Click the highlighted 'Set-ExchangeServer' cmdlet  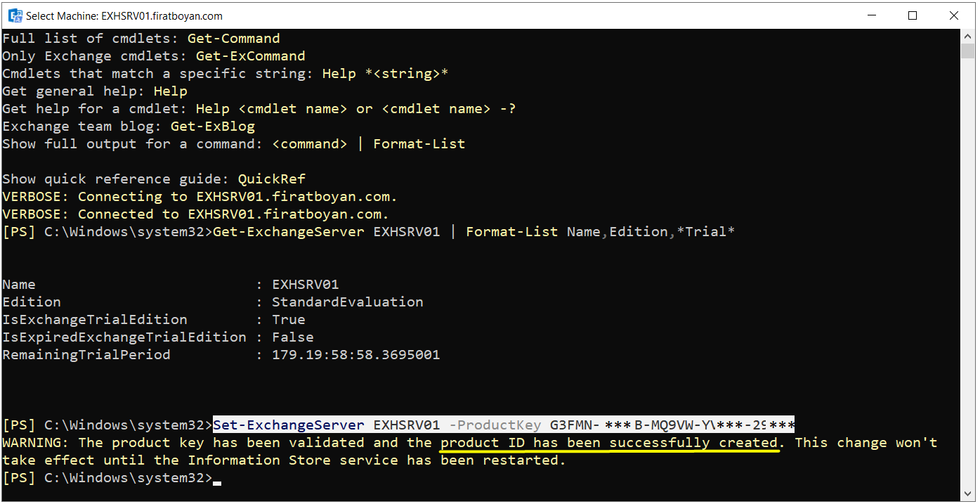(x=289, y=425)
